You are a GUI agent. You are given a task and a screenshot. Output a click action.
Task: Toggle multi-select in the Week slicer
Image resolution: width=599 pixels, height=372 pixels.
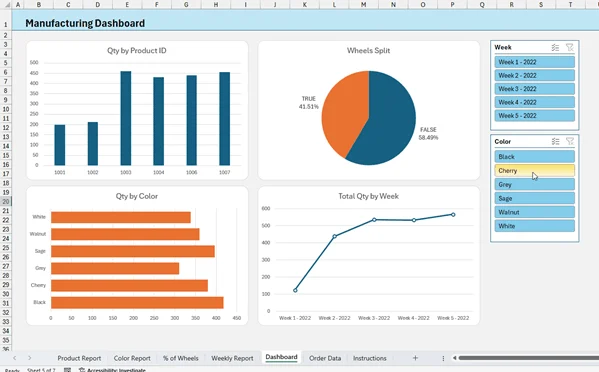click(555, 47)
